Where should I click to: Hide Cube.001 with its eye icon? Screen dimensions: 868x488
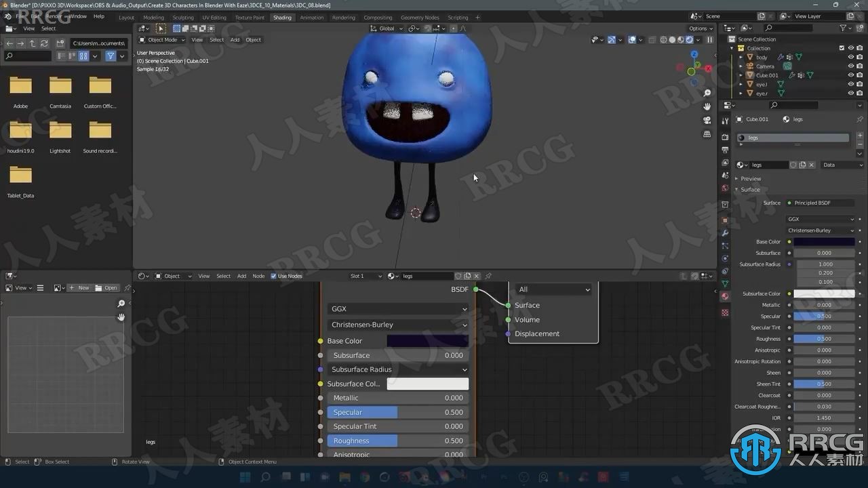click(x=851, y=75)
